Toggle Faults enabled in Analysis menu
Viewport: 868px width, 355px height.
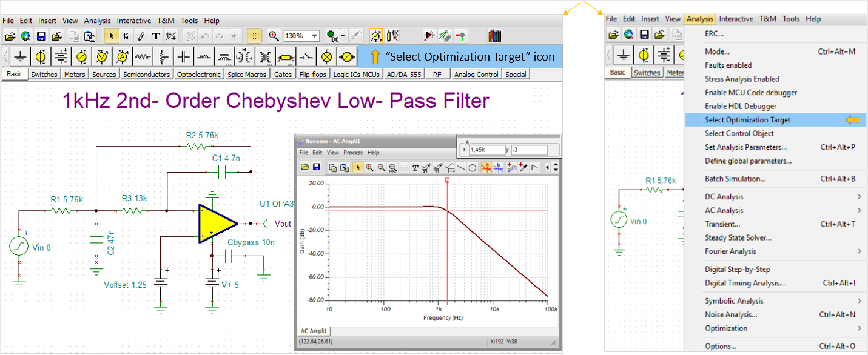[728, 65]
